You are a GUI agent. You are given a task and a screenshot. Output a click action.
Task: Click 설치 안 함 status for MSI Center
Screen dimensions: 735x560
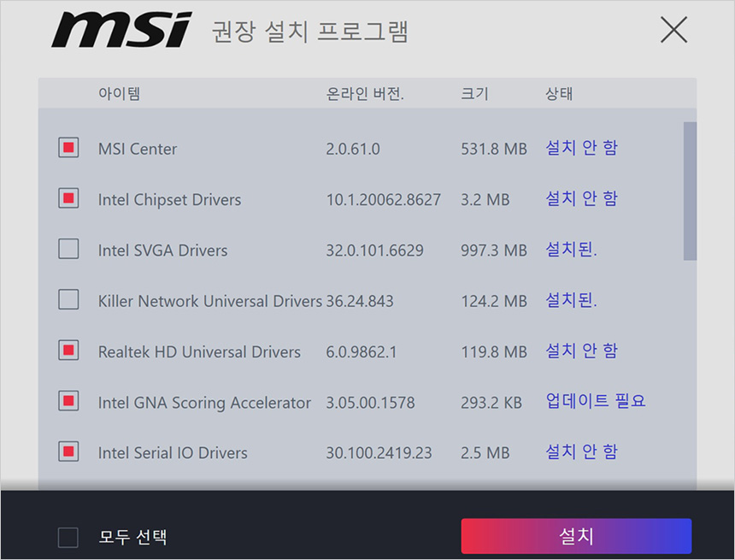[581, 148]
